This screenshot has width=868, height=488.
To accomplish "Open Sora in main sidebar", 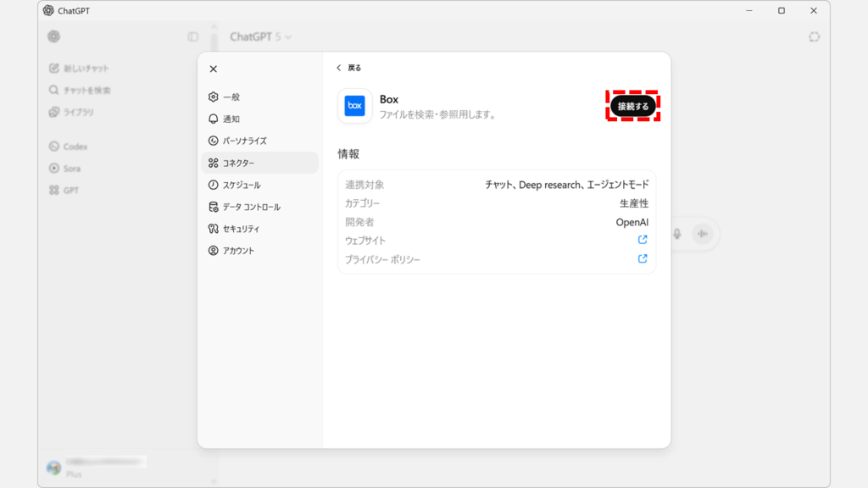I will tap(64, 169).
